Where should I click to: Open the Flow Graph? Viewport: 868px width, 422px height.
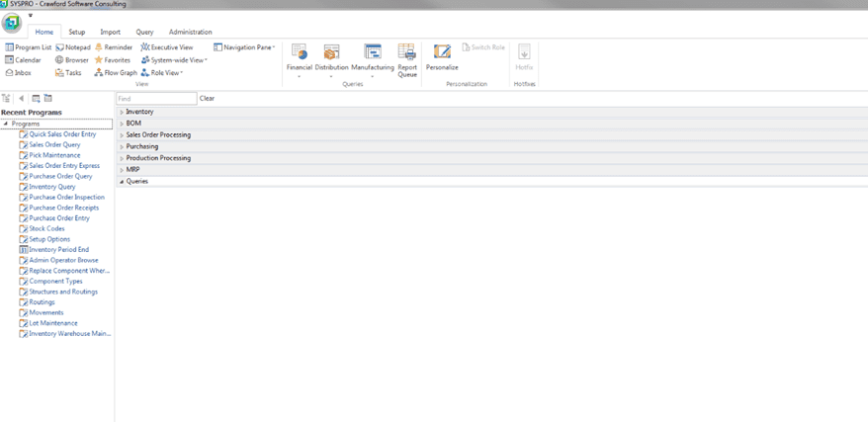tap(116, 72)
